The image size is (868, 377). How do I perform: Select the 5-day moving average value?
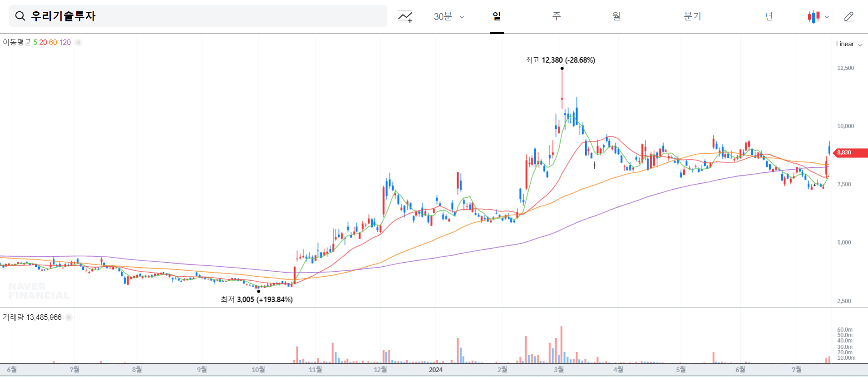click(35, 42)
